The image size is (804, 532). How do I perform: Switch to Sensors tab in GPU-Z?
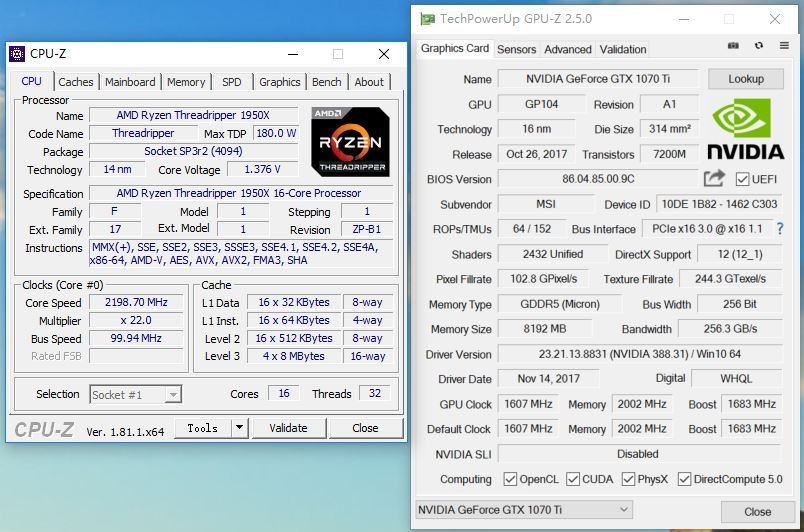click(x=516, y=49)
